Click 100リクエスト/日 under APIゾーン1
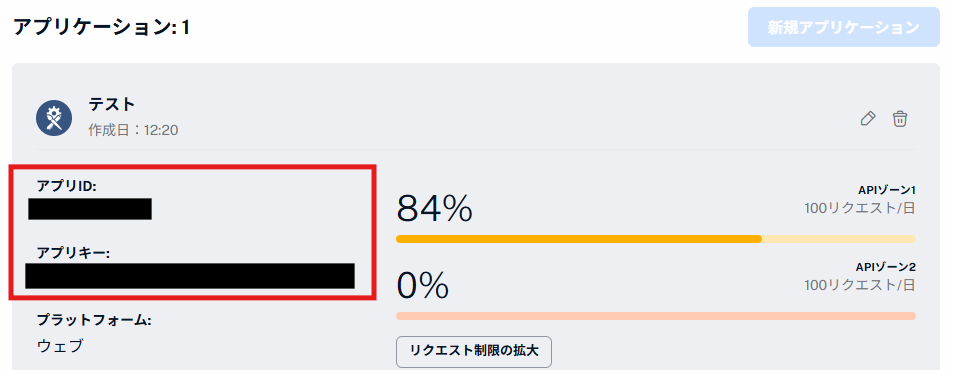953x370 pixels. pos(859,208)
